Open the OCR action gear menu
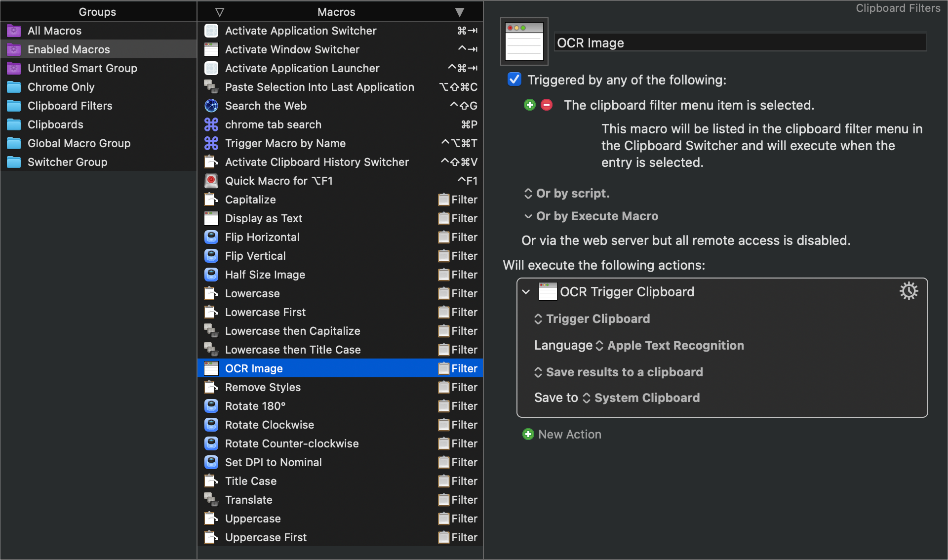Image resolution: width=948 pixels, height=560 pixels. [x=908, y=291]
